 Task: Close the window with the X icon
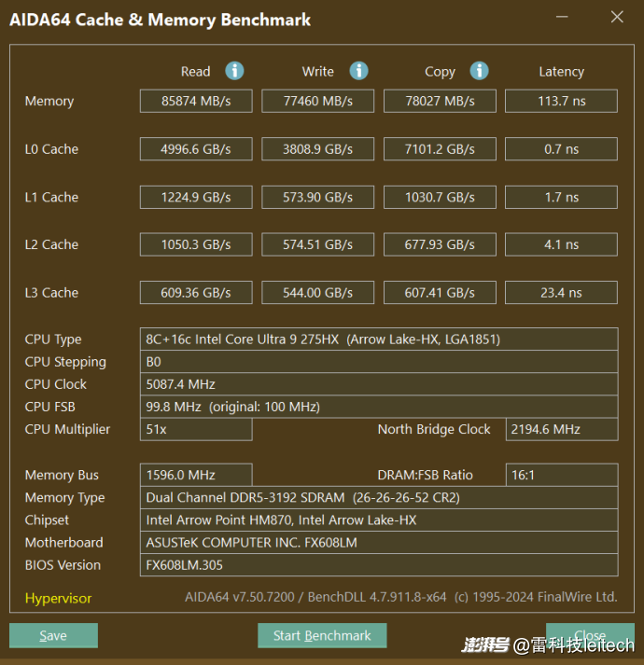617,17
